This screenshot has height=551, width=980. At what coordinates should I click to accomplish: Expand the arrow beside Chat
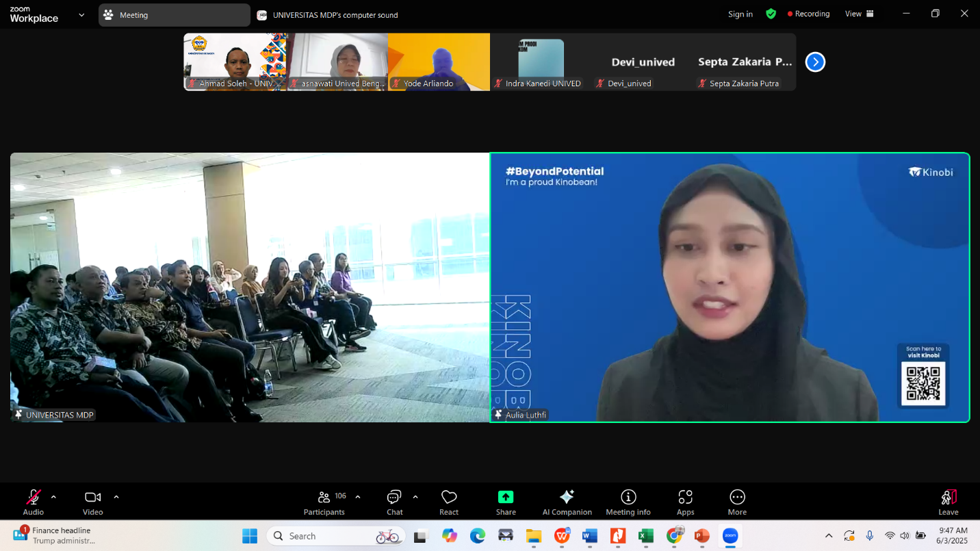[x=415, y=497]
